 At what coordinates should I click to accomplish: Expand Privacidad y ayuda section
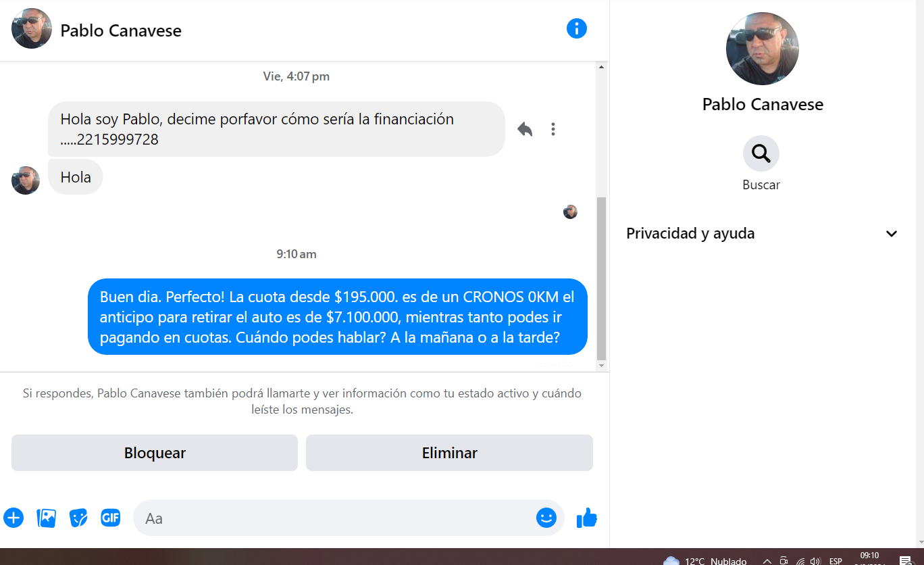[x=763, y=234]
